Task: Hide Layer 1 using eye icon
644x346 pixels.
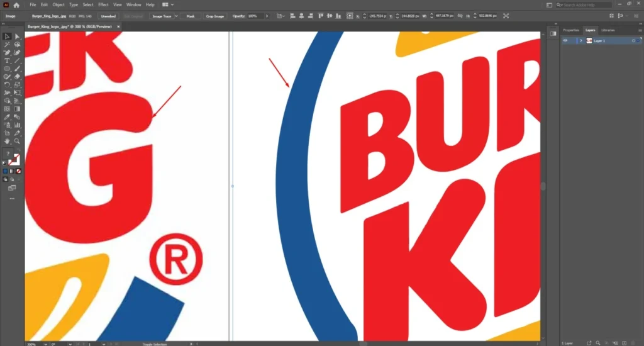Action: [x=565, y=40]
